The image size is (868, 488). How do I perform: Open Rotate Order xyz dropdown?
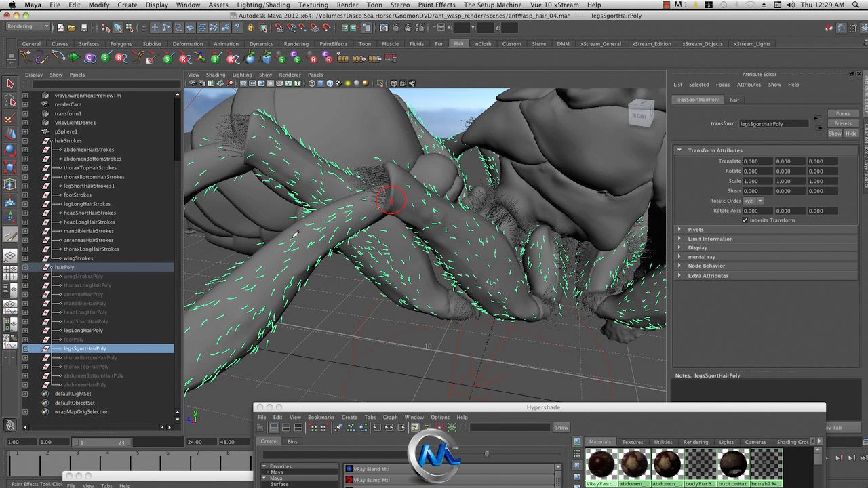click(753, 201)
